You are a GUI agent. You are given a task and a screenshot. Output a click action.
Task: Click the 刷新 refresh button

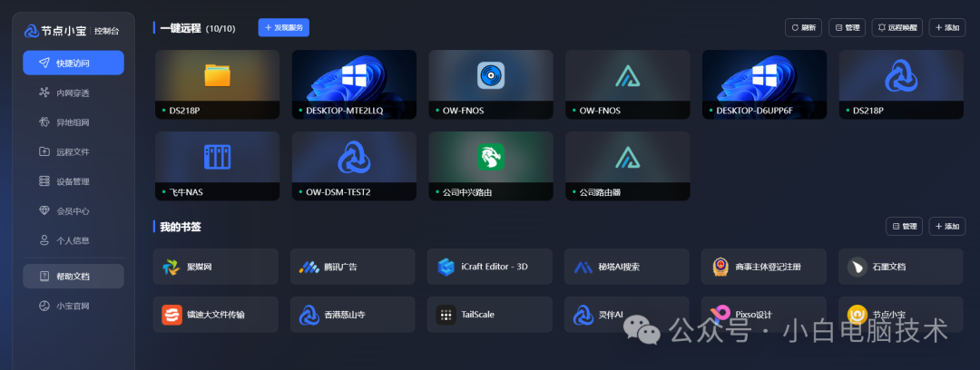(803, 27)
